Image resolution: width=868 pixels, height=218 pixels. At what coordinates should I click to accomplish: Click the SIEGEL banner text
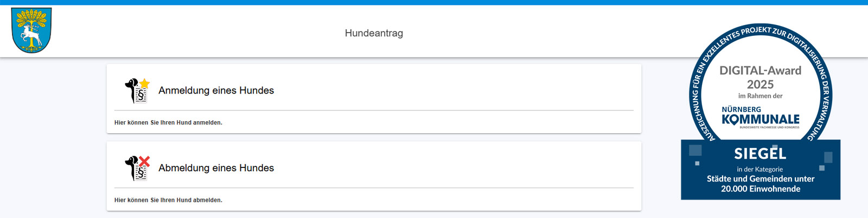(760, 153)
